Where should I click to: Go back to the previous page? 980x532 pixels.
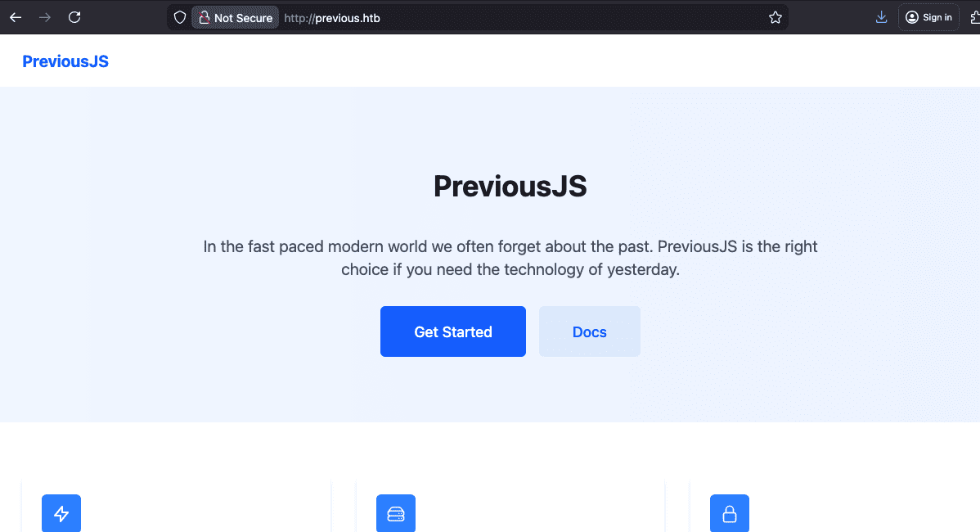[x=16, y=17]
